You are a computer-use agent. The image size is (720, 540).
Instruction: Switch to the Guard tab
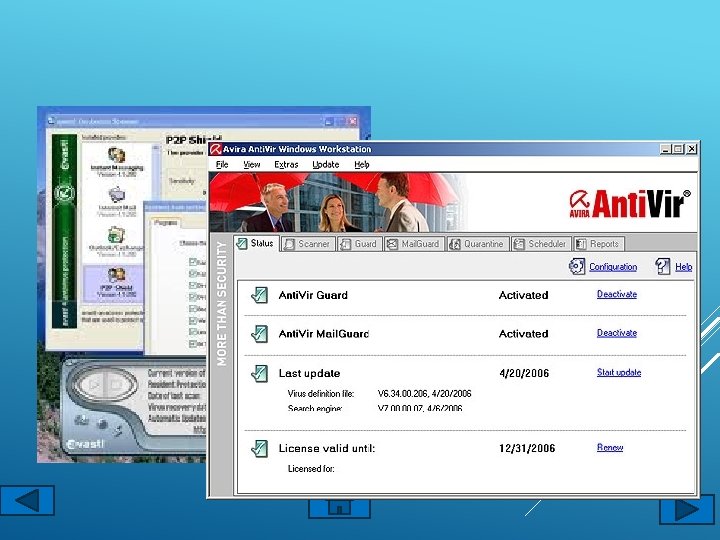(x=359, y=244)
